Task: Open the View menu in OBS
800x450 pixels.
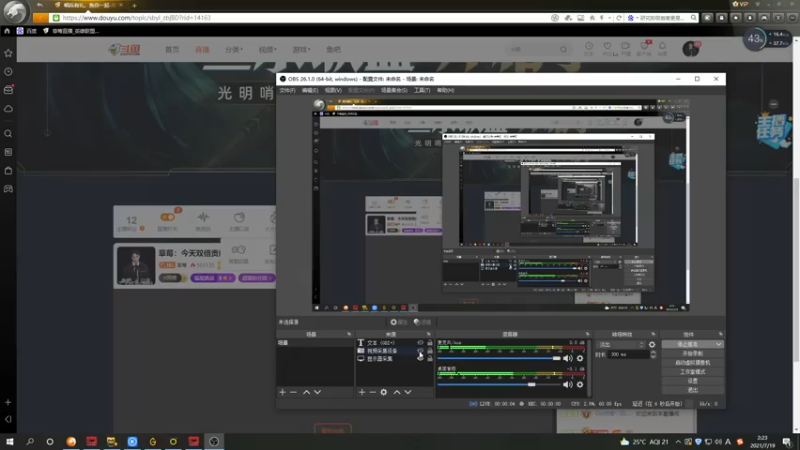Action: pyautogui.click(x=333, y=90)
